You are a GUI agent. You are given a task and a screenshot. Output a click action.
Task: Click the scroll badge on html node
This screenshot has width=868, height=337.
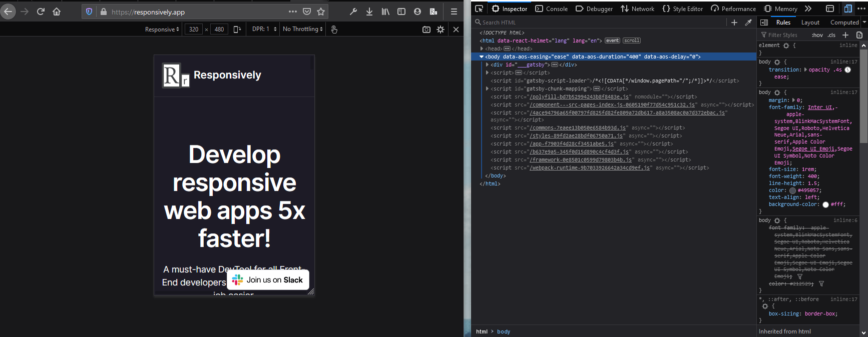click(632, 40)
